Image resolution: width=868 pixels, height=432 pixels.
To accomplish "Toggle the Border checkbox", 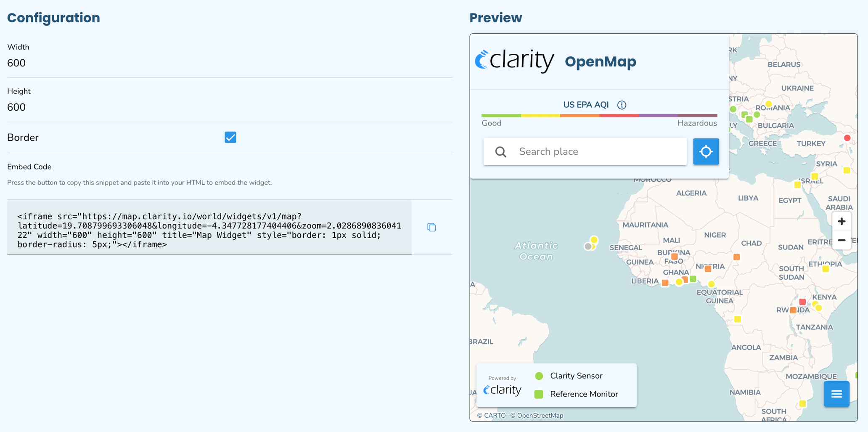I will coord(230,137).
